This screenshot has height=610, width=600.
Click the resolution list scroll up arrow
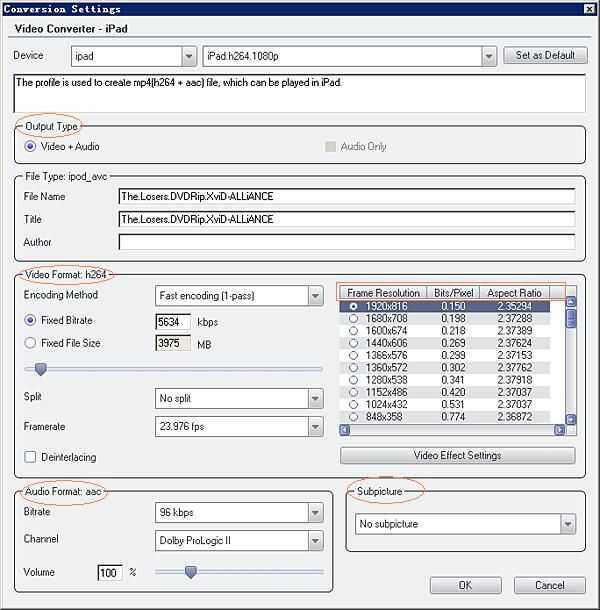coord(571,301)
